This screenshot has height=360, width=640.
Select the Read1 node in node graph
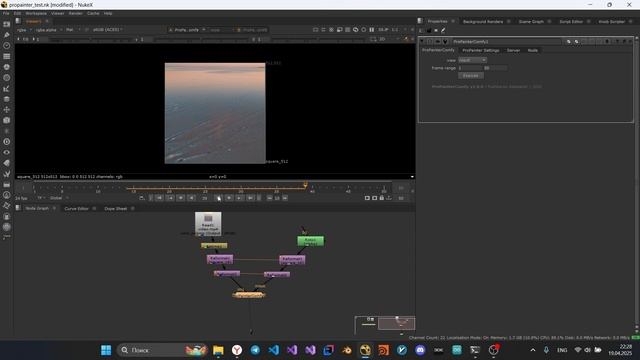coord(208,224)
